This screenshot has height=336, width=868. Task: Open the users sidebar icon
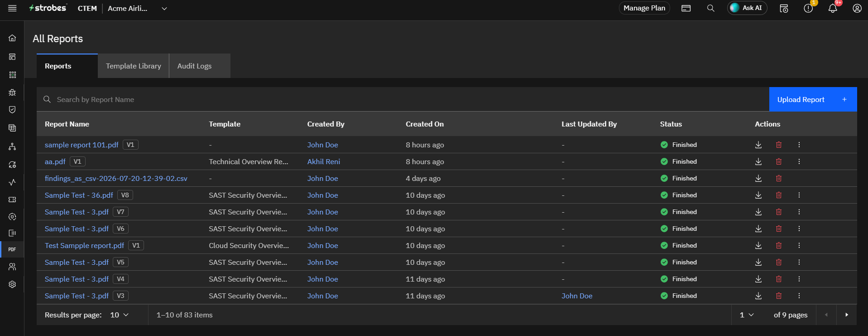pyautogui.click(x=12, y=267)
